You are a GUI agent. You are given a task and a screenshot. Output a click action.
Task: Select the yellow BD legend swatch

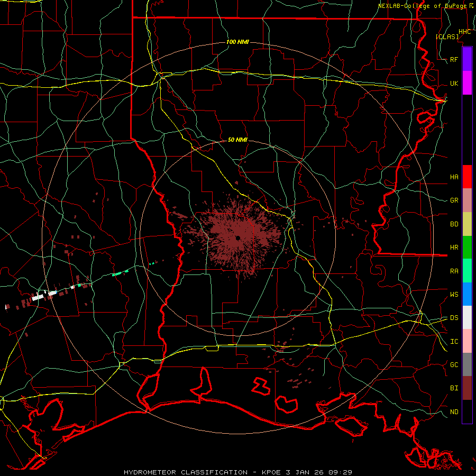(x=467, y=224)
